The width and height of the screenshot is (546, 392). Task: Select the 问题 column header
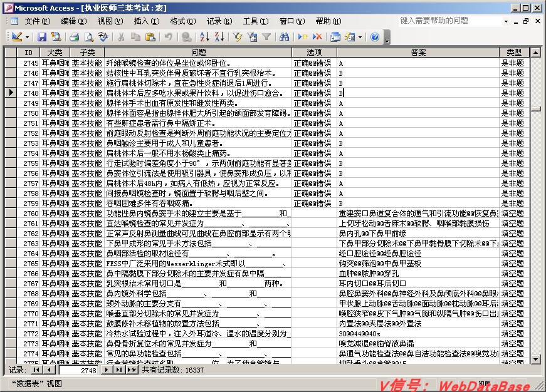point(198,52)
